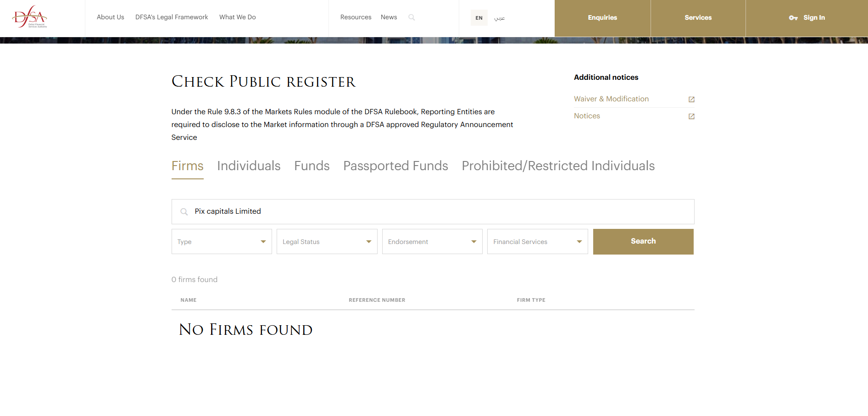
Task: Open the Waiver & Modification external link icon
Action: tap(691, 100)
